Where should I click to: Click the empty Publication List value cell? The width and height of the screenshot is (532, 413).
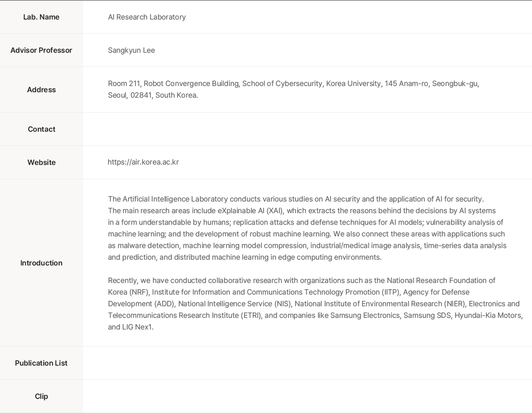[308, 363]
